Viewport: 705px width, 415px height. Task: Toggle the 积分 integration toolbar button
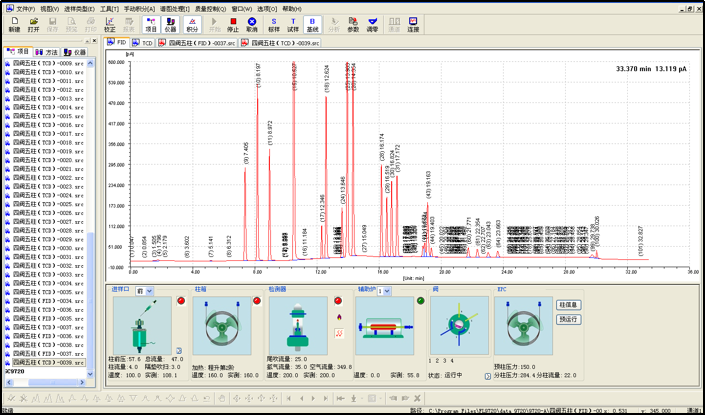point(192,25)
